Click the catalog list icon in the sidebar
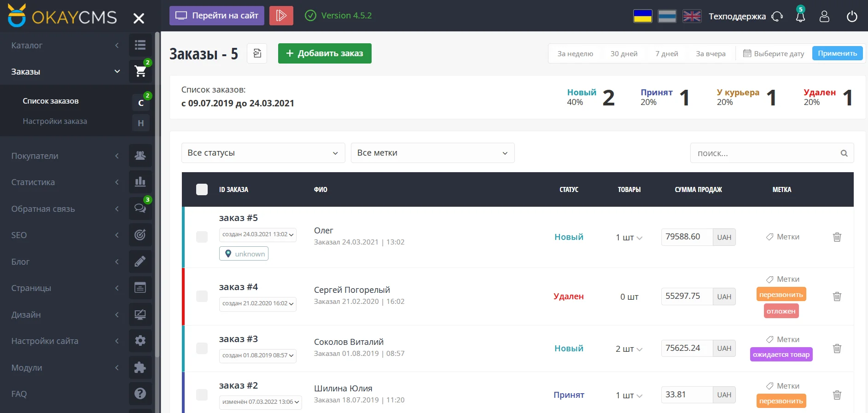This screenshot has width=868, height=413. [140, 45]
